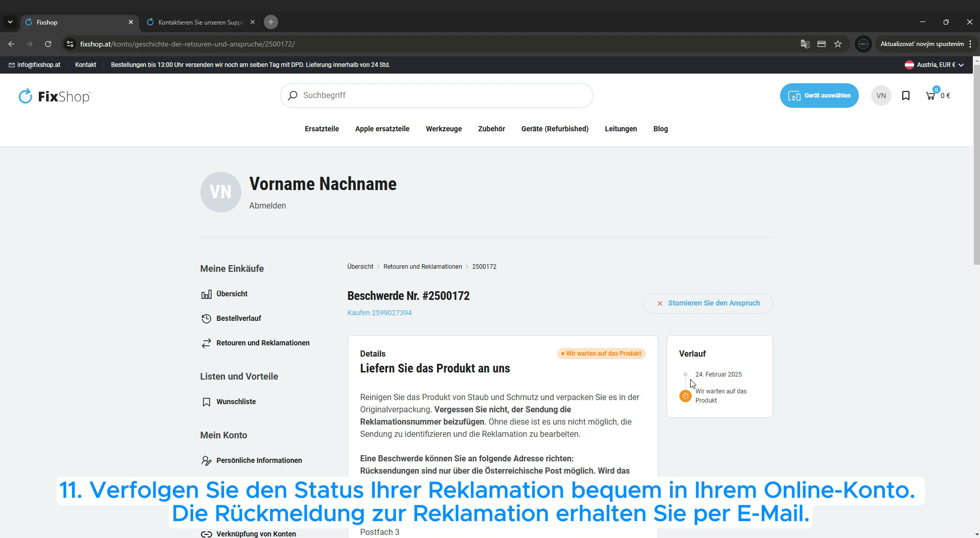Click Stornieren Sie den Anspruch button
The width and height of the screenshot is (980, 538).
(x=708, y=303)
